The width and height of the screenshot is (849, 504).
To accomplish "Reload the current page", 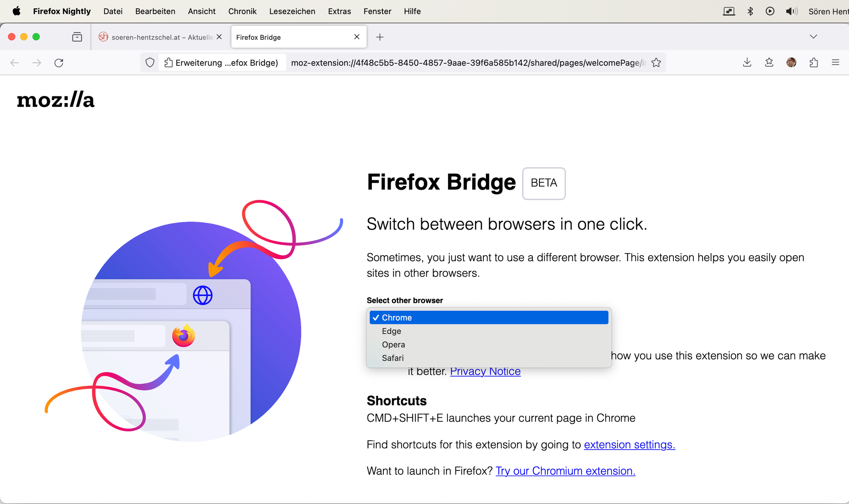I will click(59, 63).
